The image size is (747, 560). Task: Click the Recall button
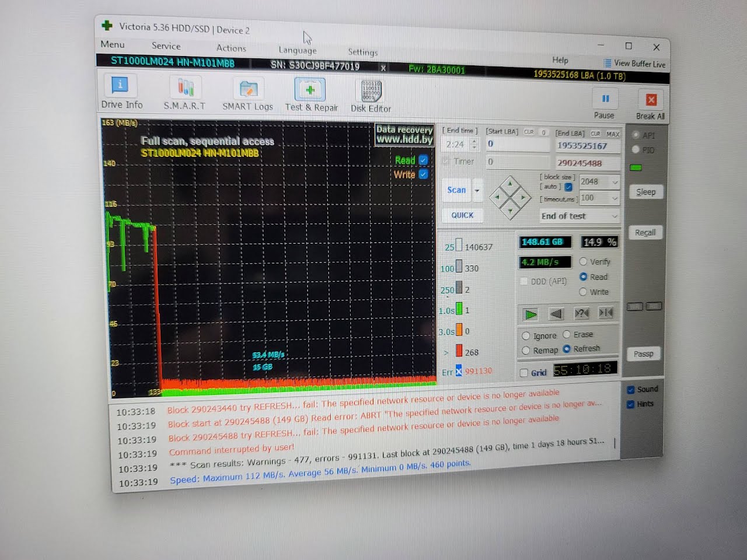pyautogui.click(x=645, y=233)
